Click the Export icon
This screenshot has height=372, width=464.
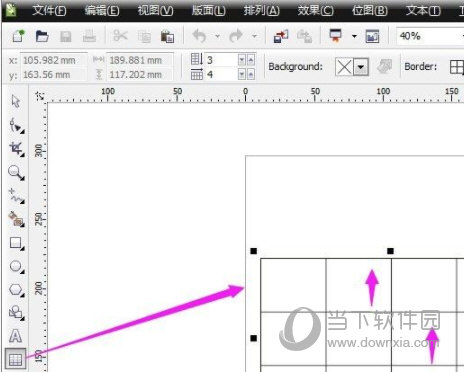point(305,36)
